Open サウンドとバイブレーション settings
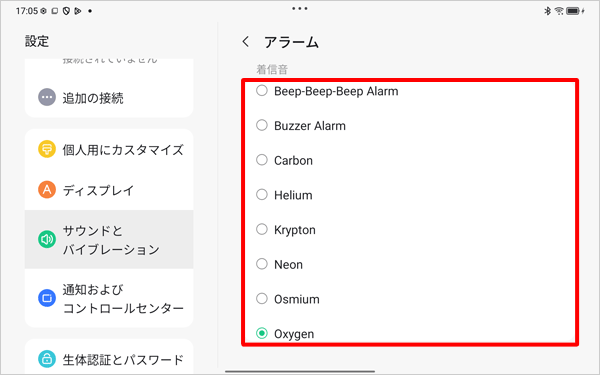 pos(109,240)
